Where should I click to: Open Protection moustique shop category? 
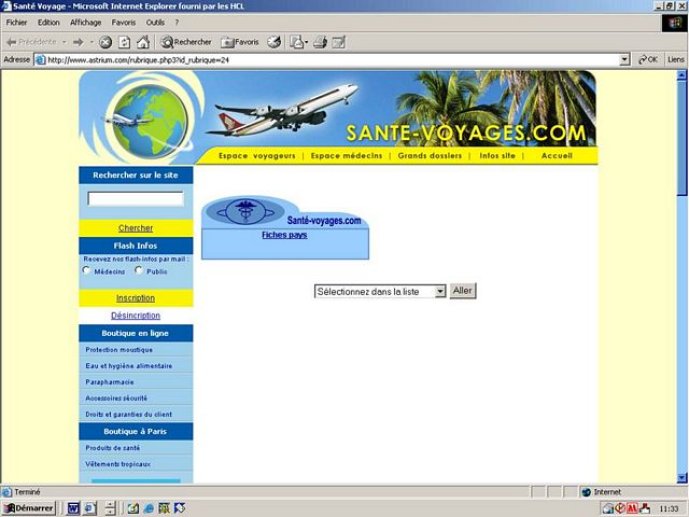pyautogui.click(x=119, y=350)
